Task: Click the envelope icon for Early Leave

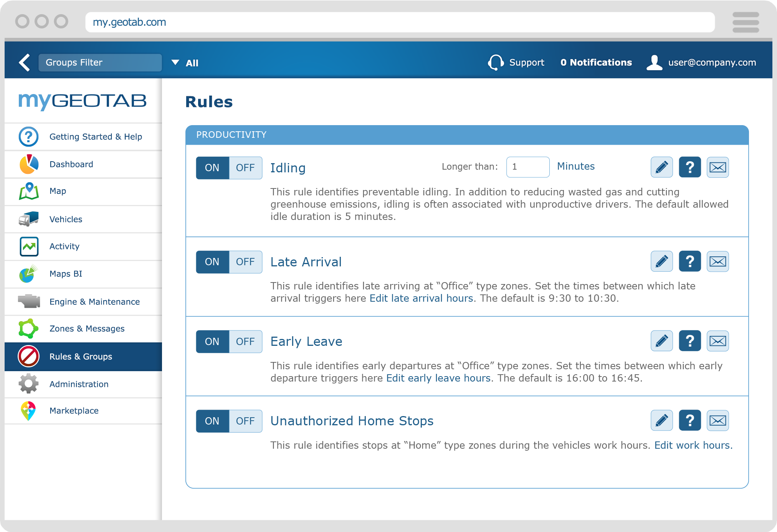Action: (718, 341)
